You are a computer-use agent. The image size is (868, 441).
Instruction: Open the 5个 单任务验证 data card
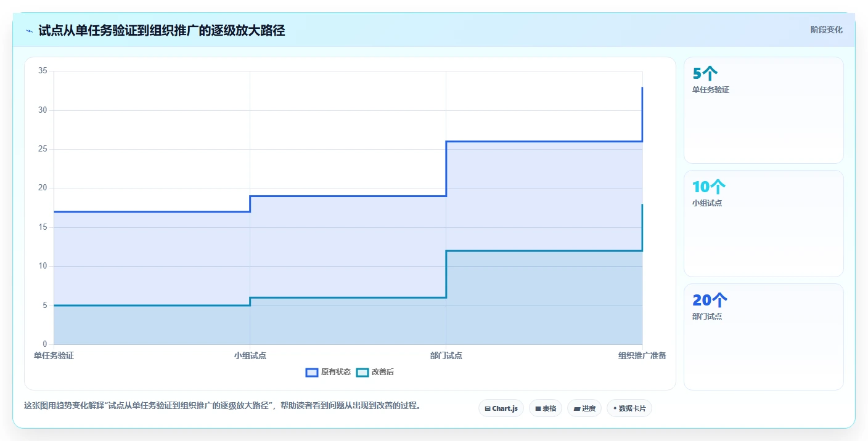764,110
